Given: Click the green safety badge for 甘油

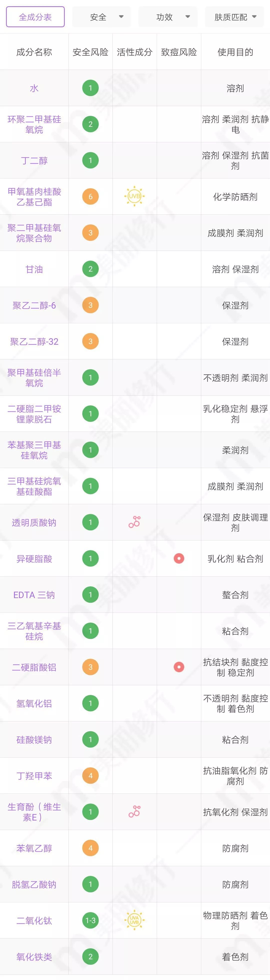Looking at the screenshot, I should [90, 269].
